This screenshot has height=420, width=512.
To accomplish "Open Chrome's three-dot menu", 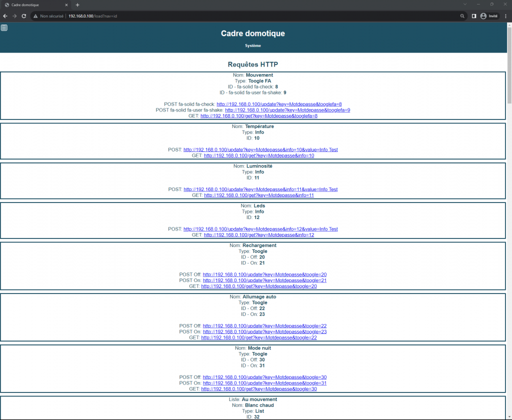I will [505, 16].
